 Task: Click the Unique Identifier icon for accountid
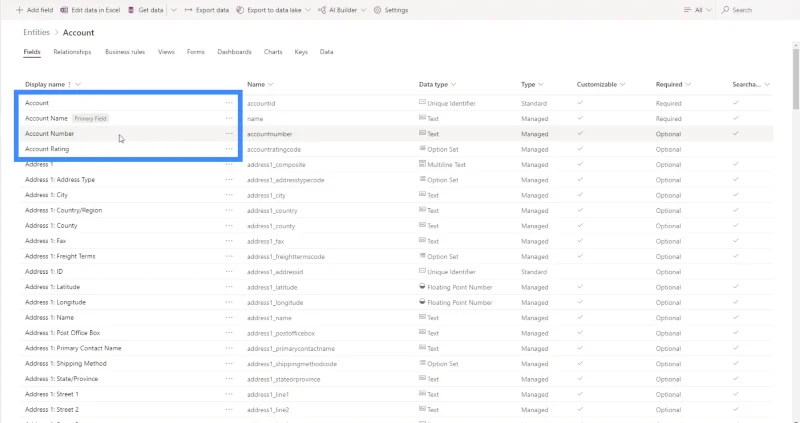click(x=422, y=103)
